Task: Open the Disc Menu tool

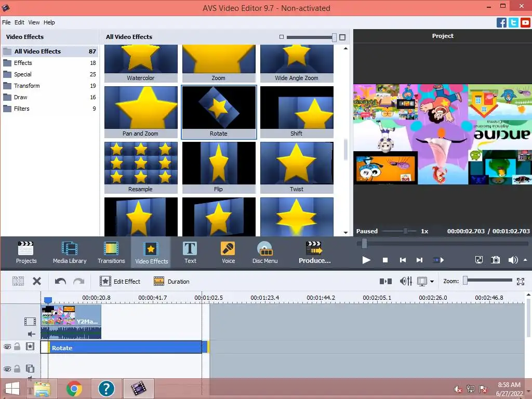Action: point(265,252)
